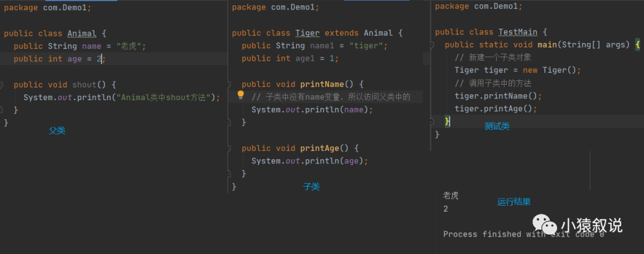
Task: Click the "老虎" string in the Animal class
Action: 129,47
